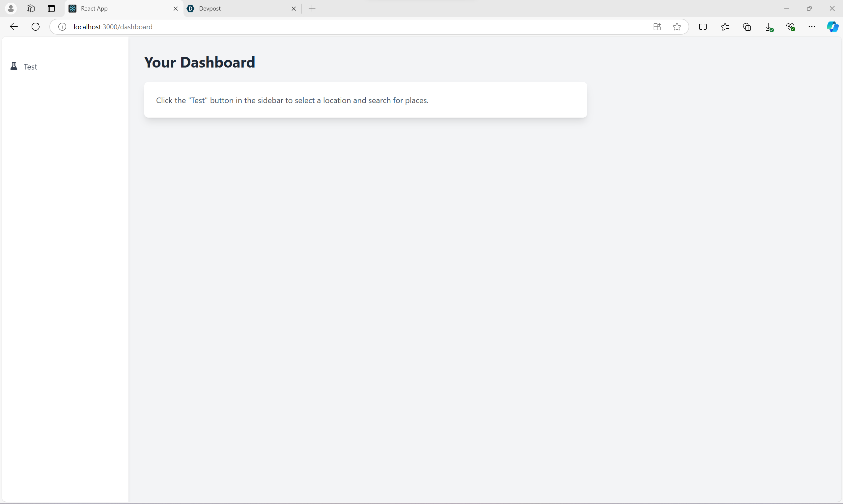The height and width of the screenshot is (504, 843).
Task: Open browser Collections panel
Action: (746, 27)
